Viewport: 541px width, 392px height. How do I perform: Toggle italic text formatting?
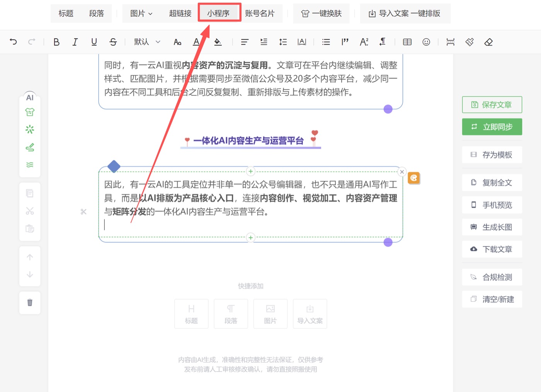pyautogui.click(x=75, y=42)
